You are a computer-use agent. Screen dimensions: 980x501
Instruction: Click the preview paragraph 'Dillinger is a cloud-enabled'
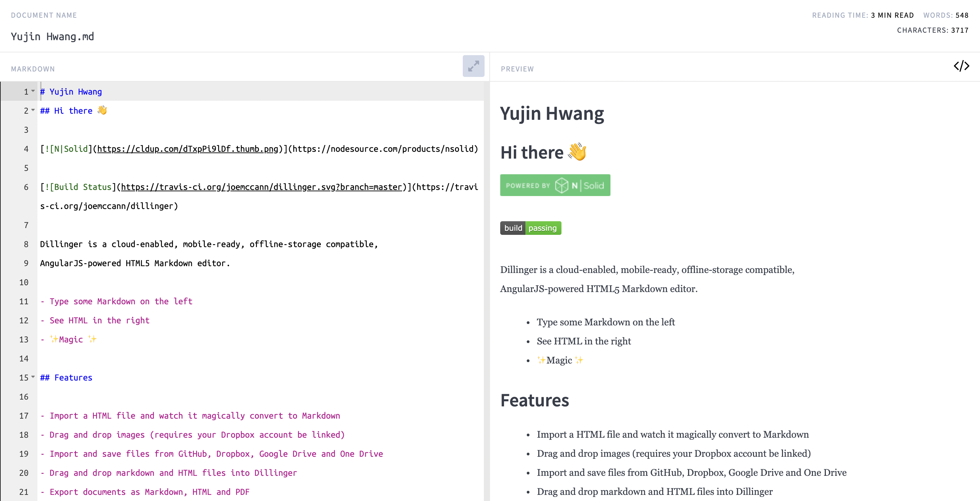coord(647,279)
